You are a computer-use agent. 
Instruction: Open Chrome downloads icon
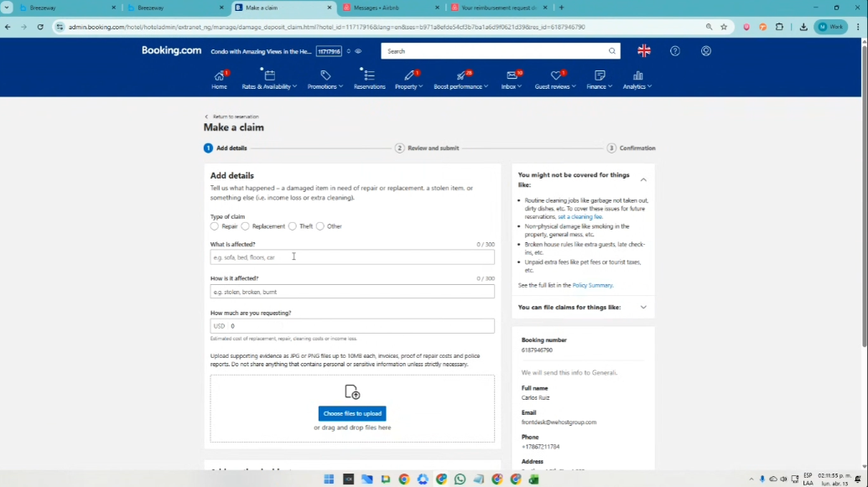pos(803,27)
